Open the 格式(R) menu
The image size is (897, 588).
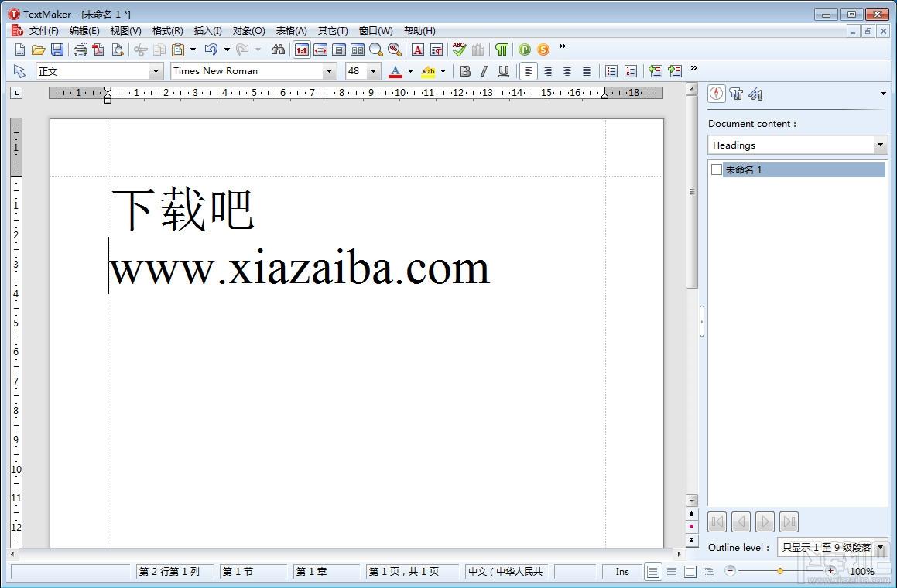click(x=167, y=31)
